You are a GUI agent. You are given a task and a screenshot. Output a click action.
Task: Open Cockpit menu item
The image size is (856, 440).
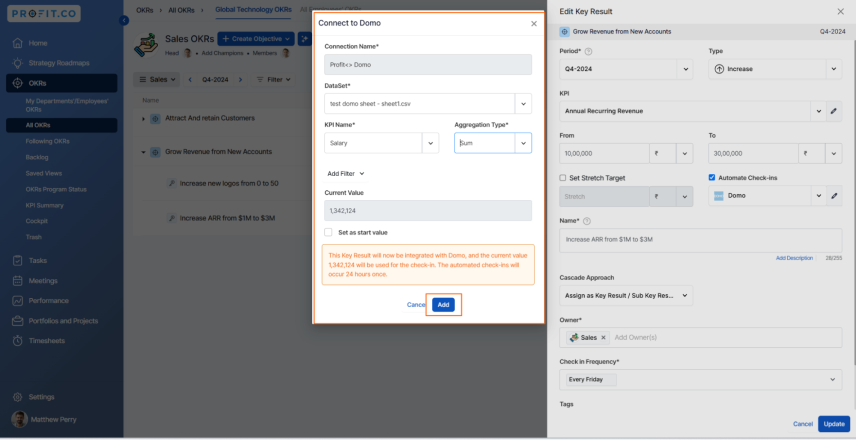pyautogui.click(x=37, y=221)
